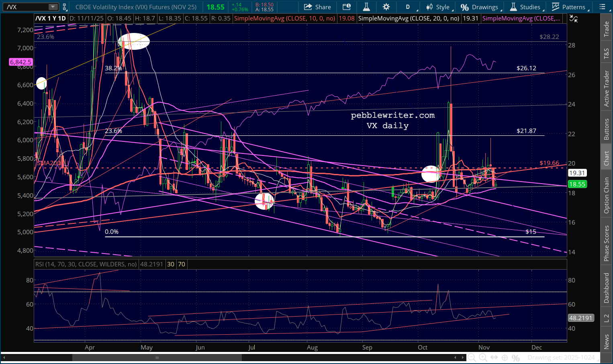Click the RSI (14, 70, 30, CLOSE, WILDERS, no) label
Viewport: 613px width, 364px height.
(86, 264)
